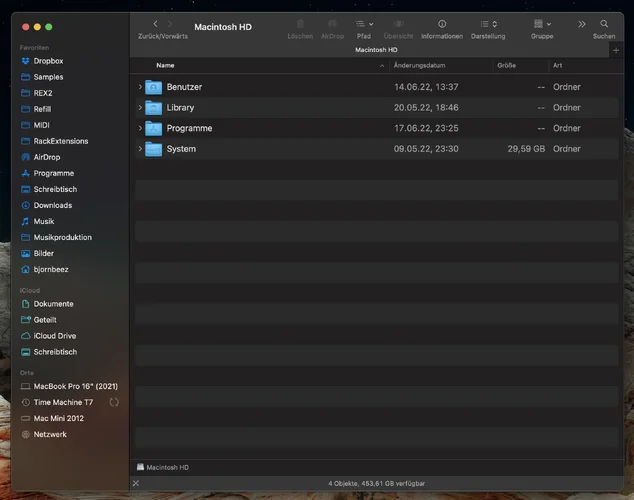Click the Informationen toolbar icon
The image size is (634, 500).
click(x=441, y=24)
